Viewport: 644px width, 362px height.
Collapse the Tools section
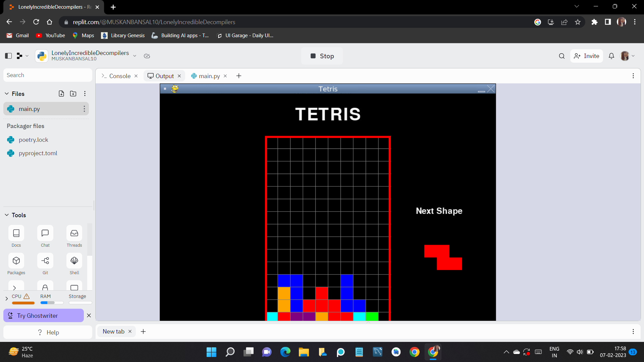coord(7,215)
